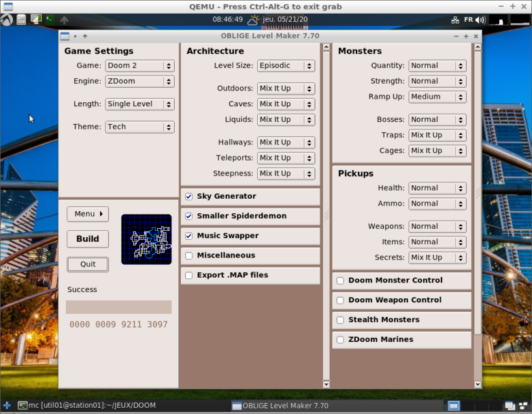The width and height of the screenshot is (532, 414).
Task: Open the Caves dropdown
Action: [286, 104]
